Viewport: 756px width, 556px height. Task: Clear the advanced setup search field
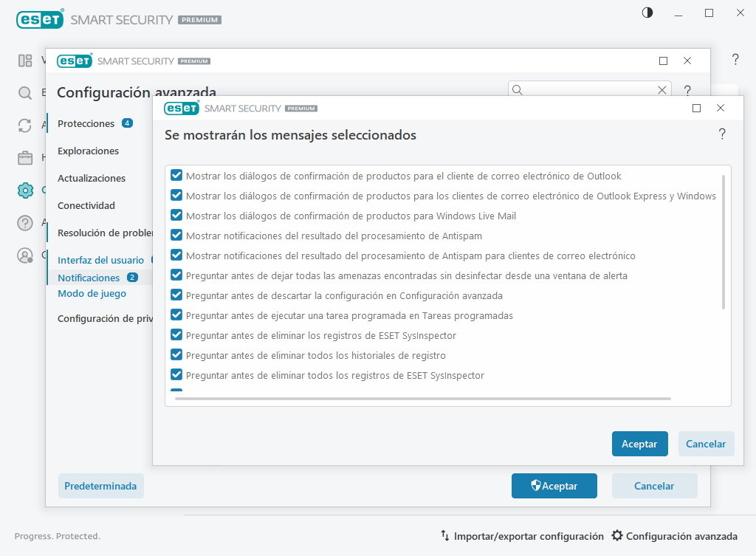click(x=661, y=90)
